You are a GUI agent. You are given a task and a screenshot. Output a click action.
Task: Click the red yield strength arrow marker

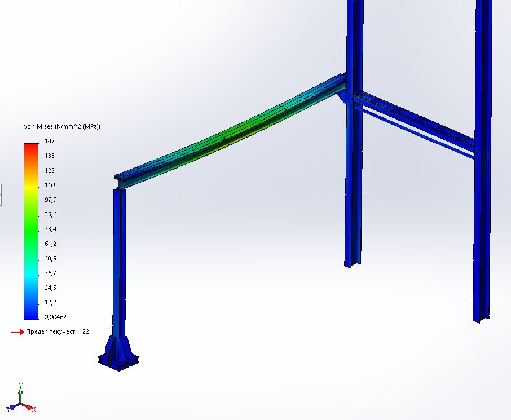(x=17, y=332)
